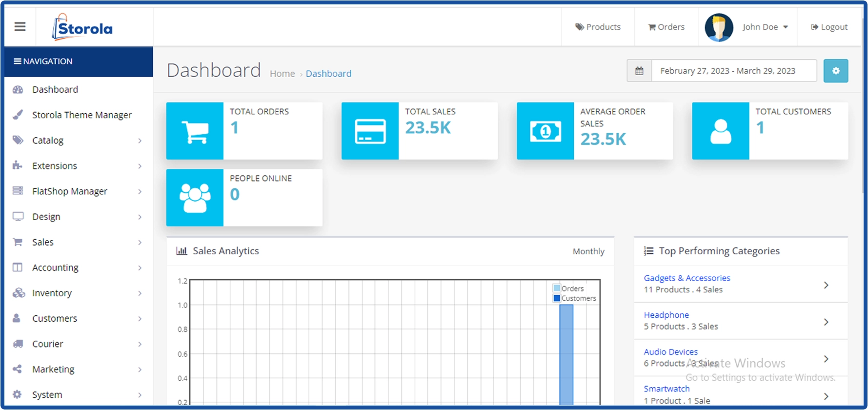Image resolution: width=868 pixels, height=410 pixels.
Task: Open the Headphone category link
Action: click(666, 315)
